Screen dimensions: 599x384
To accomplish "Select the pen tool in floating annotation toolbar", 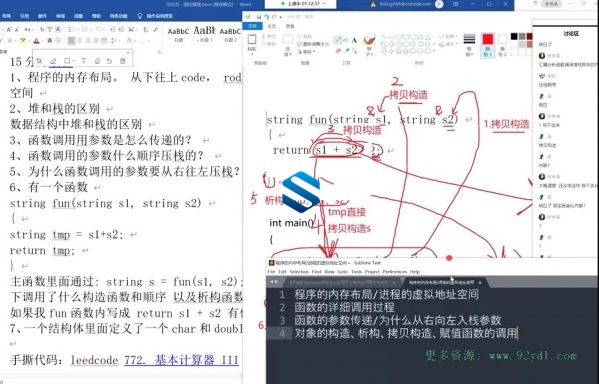I will (x=53, y=61).
